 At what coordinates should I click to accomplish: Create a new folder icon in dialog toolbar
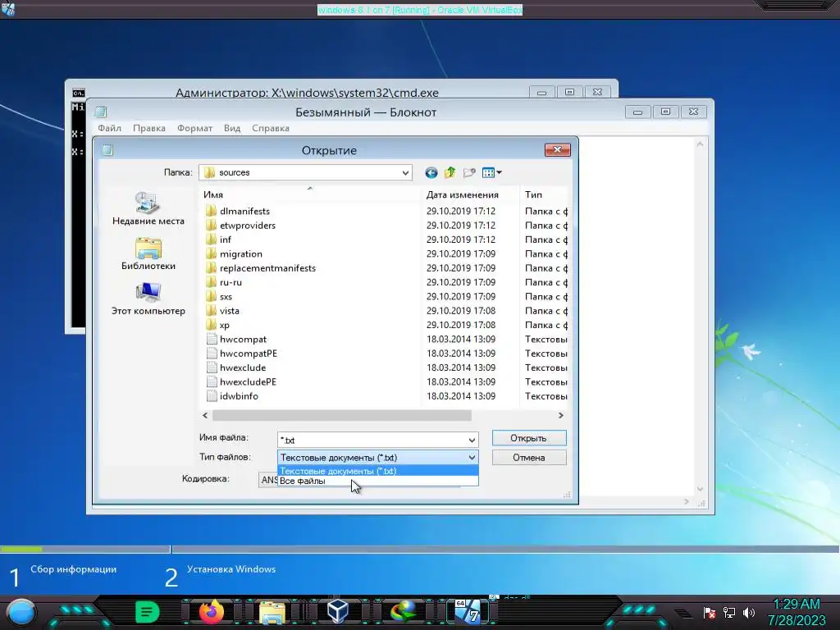click(469, 172)
